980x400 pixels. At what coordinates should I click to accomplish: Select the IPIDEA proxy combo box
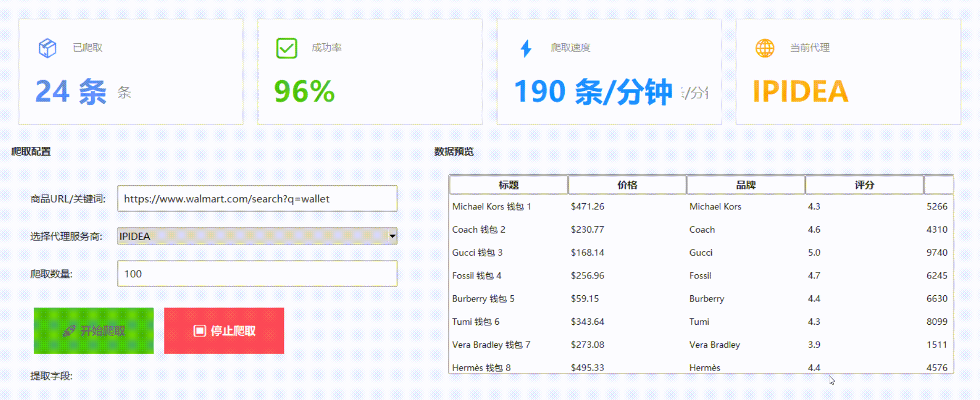coord(257,236)
